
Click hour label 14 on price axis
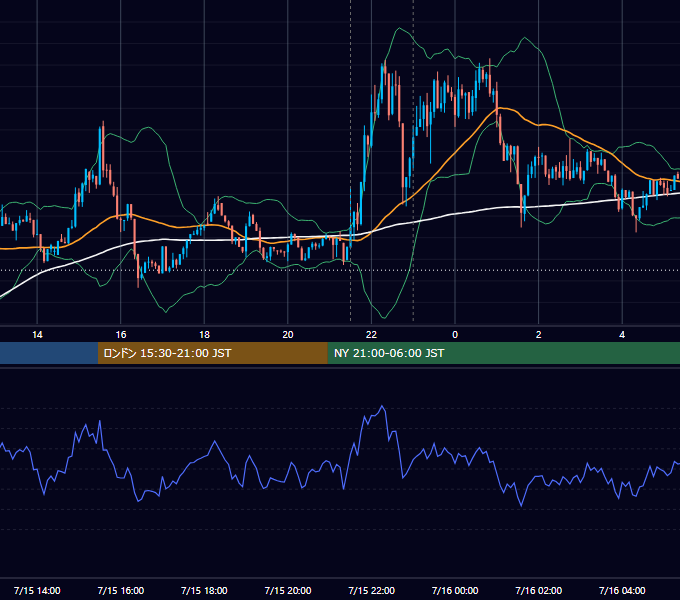point(37,335)
